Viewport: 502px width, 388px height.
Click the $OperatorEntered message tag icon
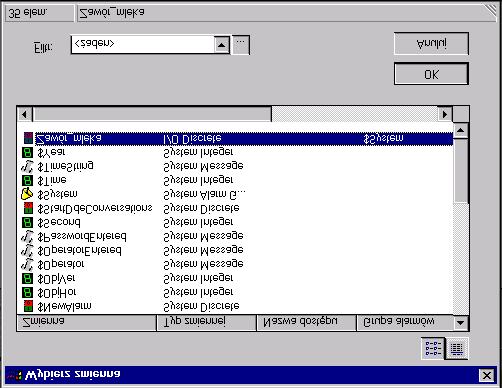pyautogui.click(x=27, y=250)
